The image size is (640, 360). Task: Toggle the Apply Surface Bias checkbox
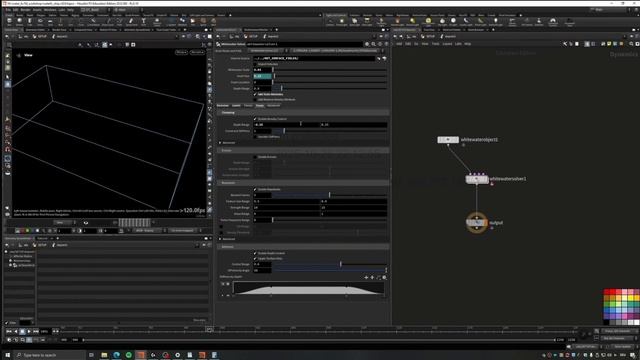255,258
